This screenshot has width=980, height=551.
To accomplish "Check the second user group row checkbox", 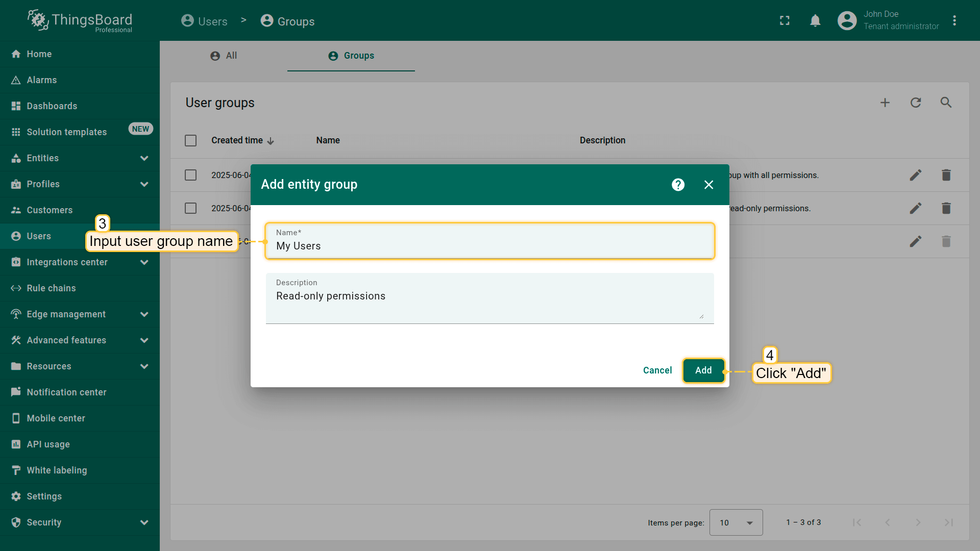I will click(x=191, y=208).
